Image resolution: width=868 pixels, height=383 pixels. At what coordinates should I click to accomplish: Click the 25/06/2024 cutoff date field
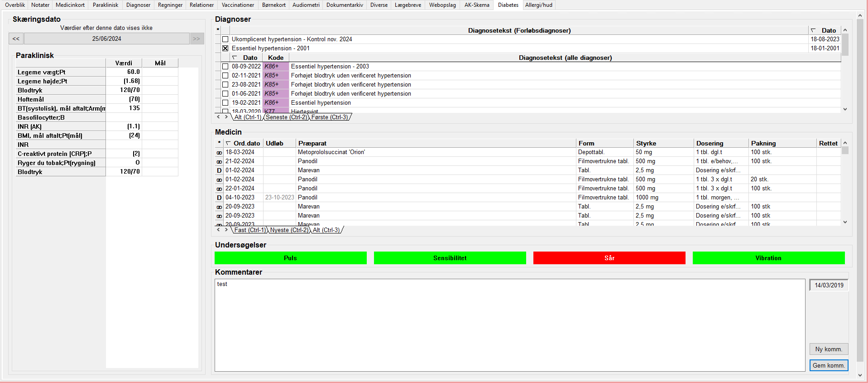point(106,39)
